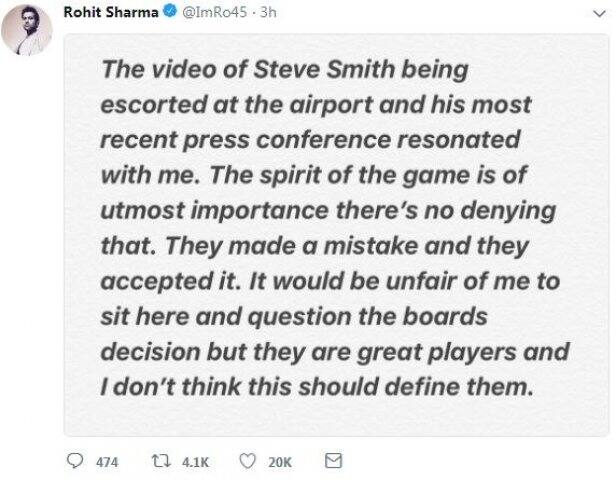Open Rohit Sharma's profile picture
Viewport: 616px width, 480px height.
point(27,30)
